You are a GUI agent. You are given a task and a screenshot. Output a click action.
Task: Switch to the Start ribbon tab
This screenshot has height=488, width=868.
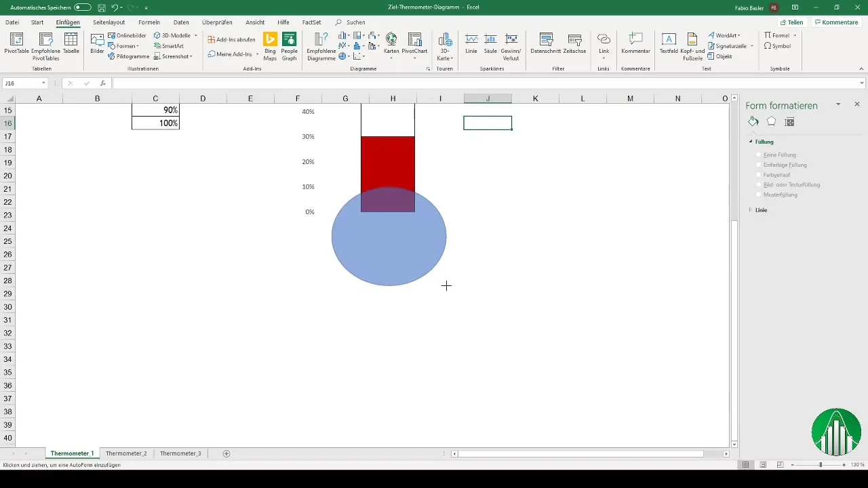coord(37,22)
